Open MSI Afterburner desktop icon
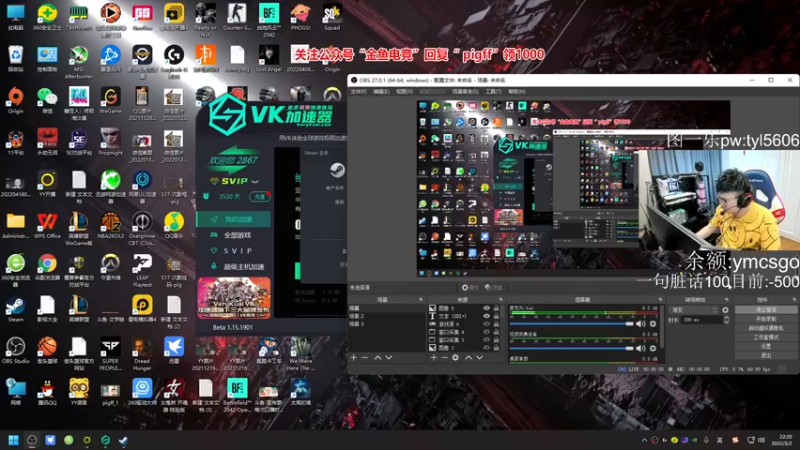The image size is (800, 450). (x=79, y=62)
